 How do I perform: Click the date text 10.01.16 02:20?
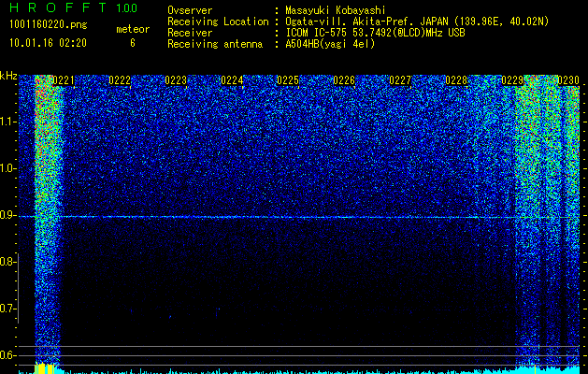[x=49, y=43]
